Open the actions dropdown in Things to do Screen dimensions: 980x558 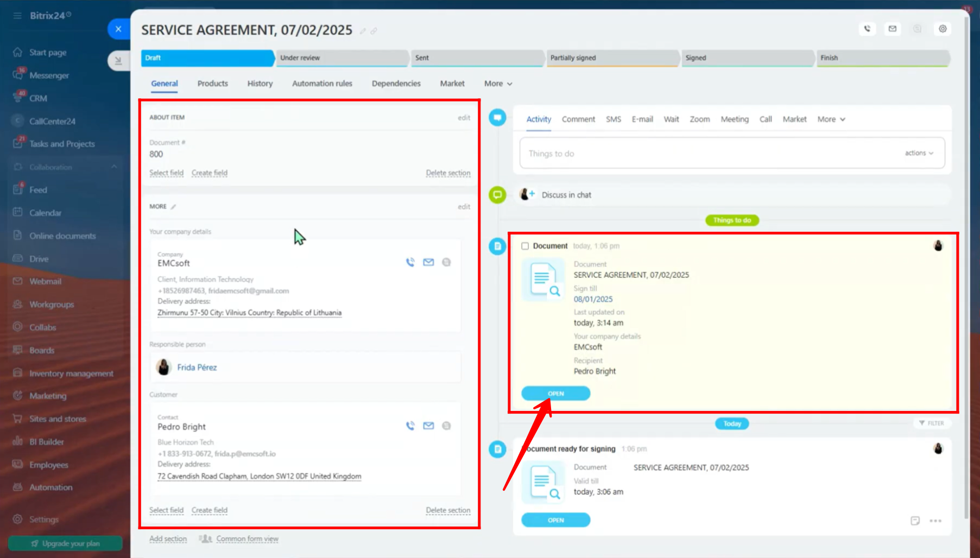[919, 153]
